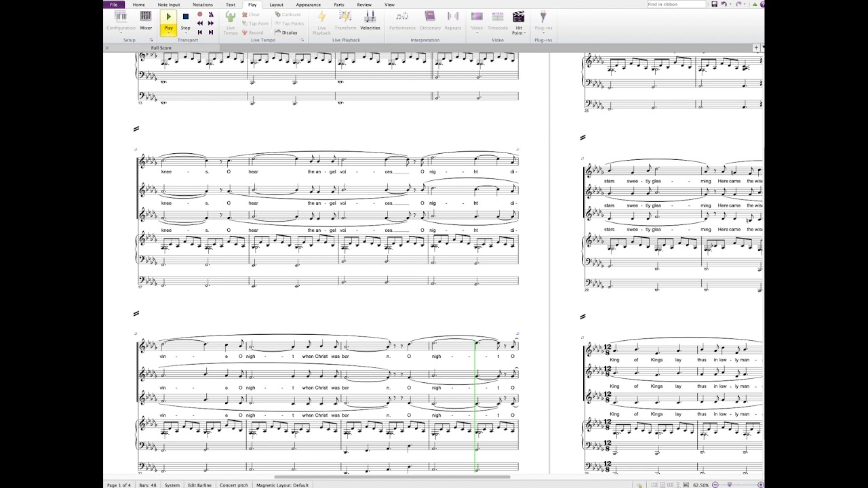Click the green Play icon in Transport
Viewport: 868px width, 488px height.
[168, 16]
